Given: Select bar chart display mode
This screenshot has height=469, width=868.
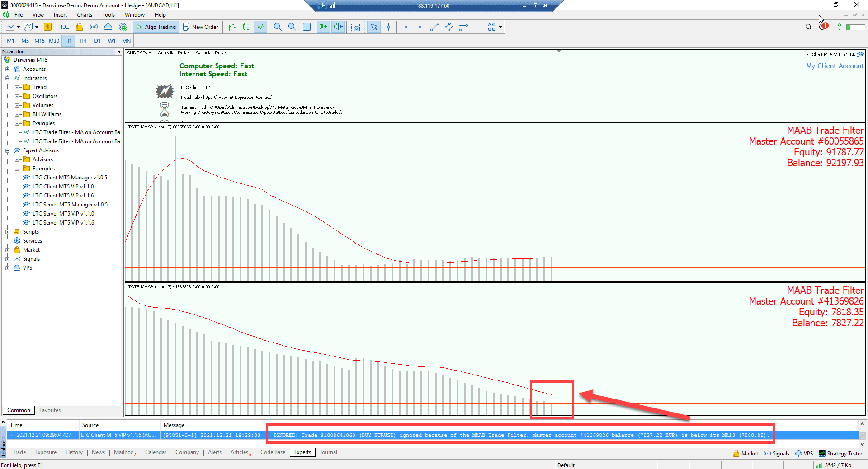Looking at the screenshot, I should click(231, 27).
